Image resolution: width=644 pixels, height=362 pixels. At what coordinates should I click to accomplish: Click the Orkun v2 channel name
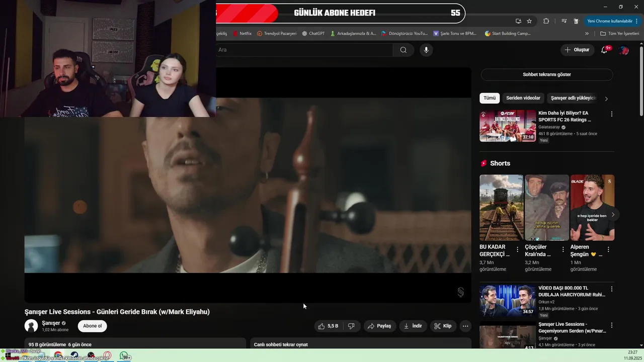tap(546, 302)
